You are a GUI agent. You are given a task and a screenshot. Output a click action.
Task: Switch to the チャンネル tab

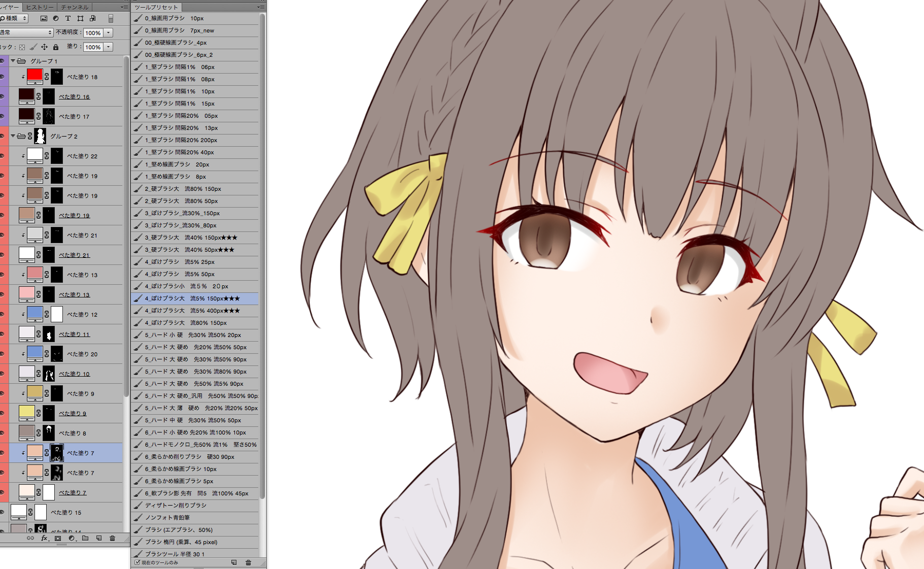(x=75, y=7)
